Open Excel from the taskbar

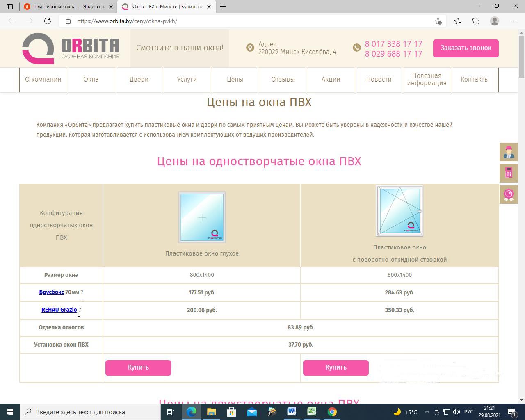coord(312,411)
